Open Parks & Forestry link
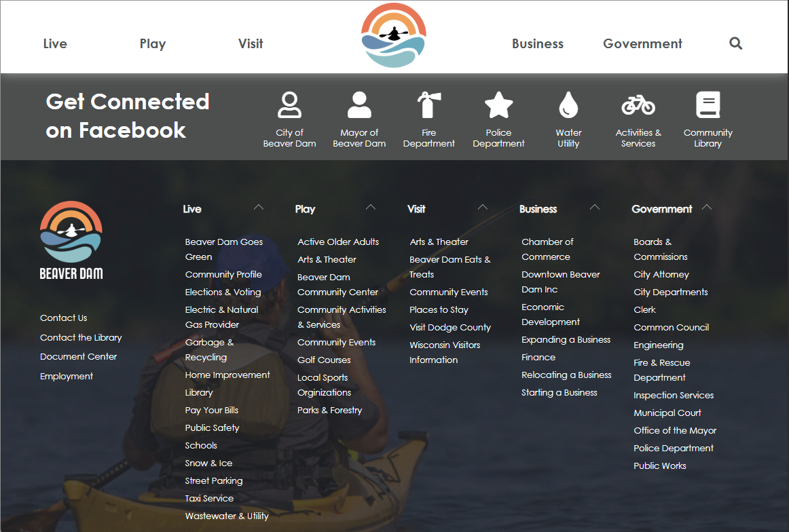Image resolution: width=789 pixels, height=532 pixels. [x=329, y=411]
